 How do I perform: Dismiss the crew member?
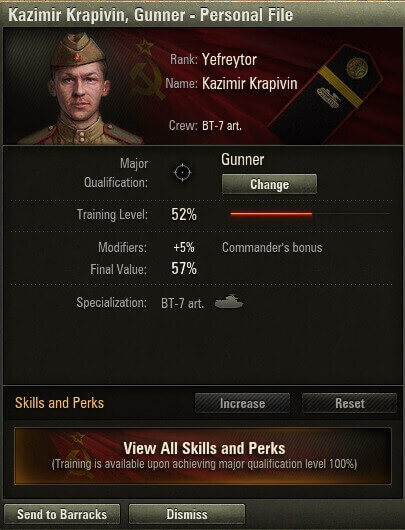point(187,514)
